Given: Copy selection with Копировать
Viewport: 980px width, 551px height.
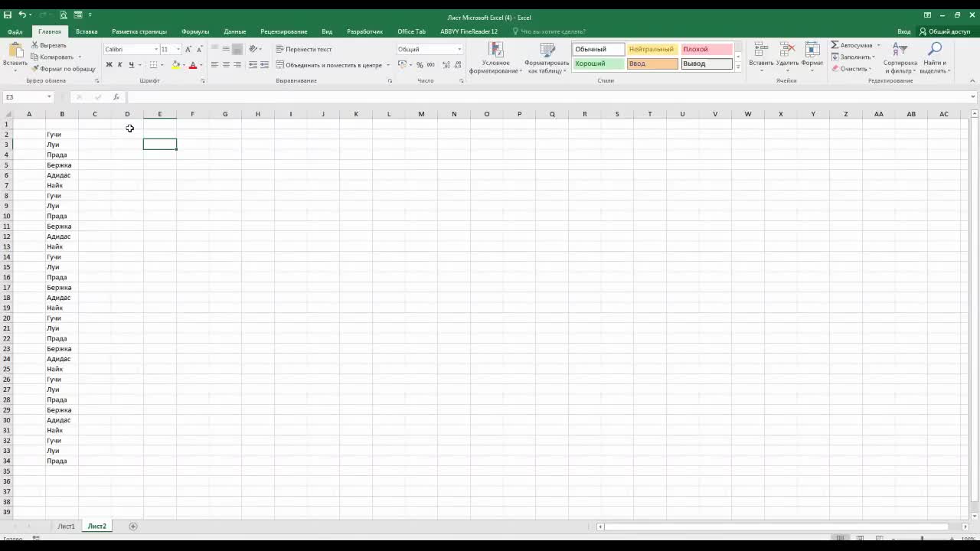Looking at the screenshot, I should 53,57.
